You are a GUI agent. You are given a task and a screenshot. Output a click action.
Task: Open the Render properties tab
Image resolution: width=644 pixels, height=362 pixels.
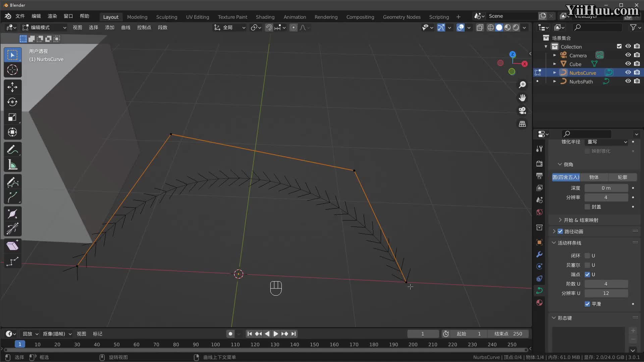[539, 164]
